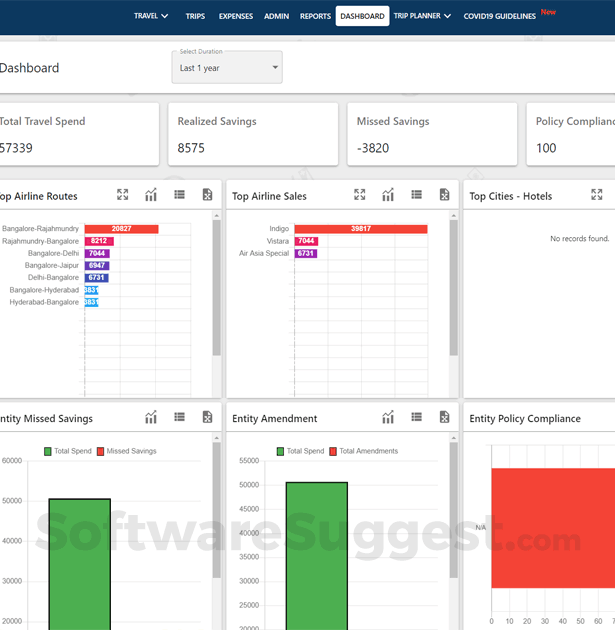Expand the Travel menu dropdown

coord(151,16)
